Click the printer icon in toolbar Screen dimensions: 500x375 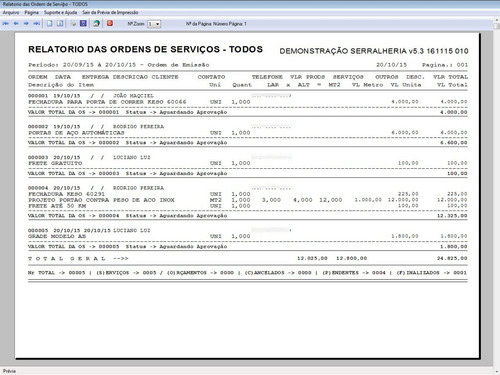click(73, 24)
